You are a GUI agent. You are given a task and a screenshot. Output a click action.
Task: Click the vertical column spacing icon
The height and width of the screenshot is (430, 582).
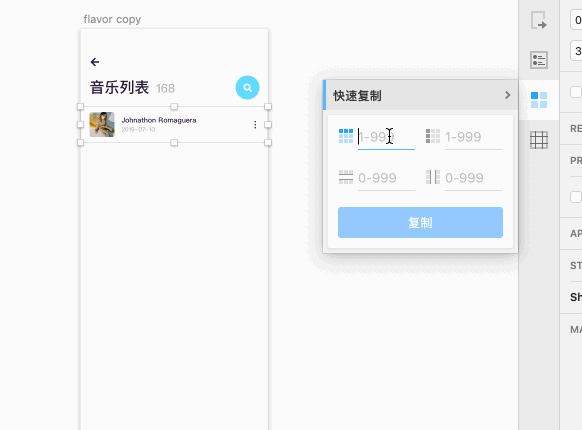[433, 177]
